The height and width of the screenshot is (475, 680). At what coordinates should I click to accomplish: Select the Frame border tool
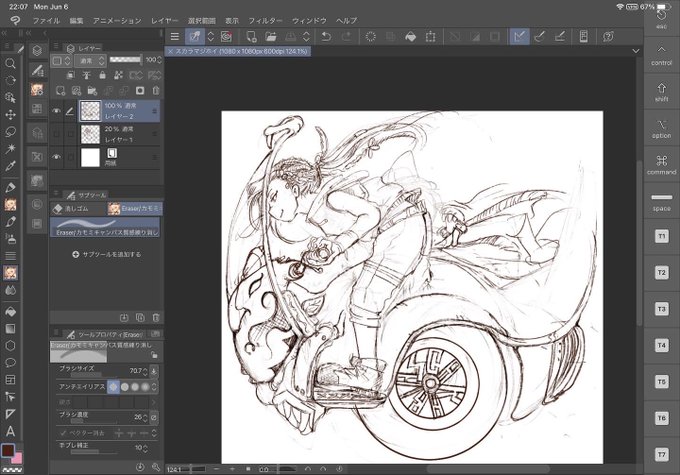[x=10, y=380]
